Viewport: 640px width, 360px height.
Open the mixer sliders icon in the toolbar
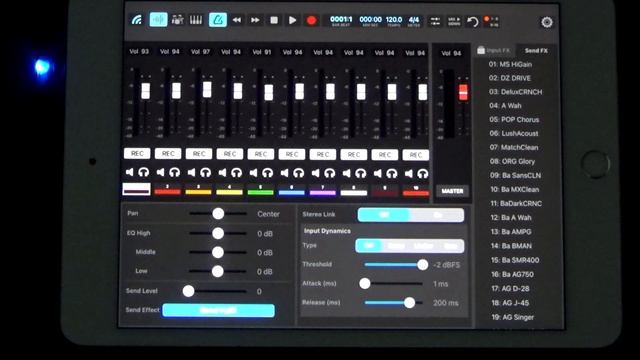435,21
